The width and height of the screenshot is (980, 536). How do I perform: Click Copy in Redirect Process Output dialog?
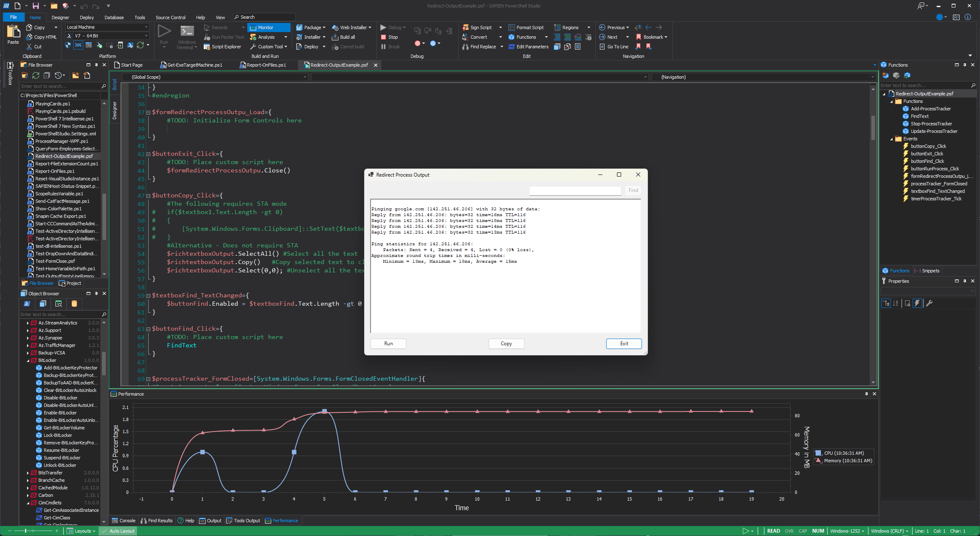(506, 344)
